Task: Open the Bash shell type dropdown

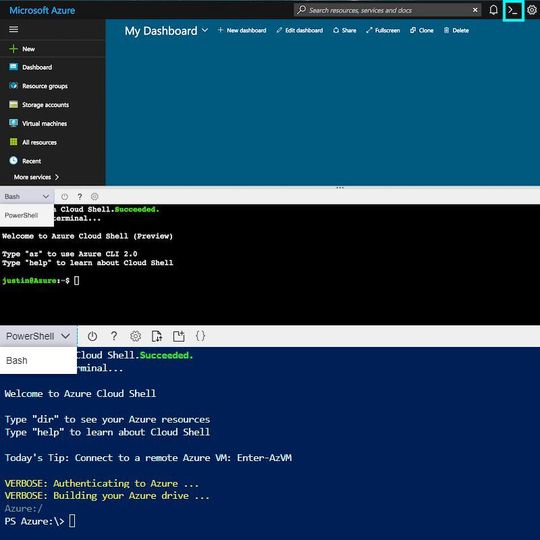Action: click(x=27, y=196)
